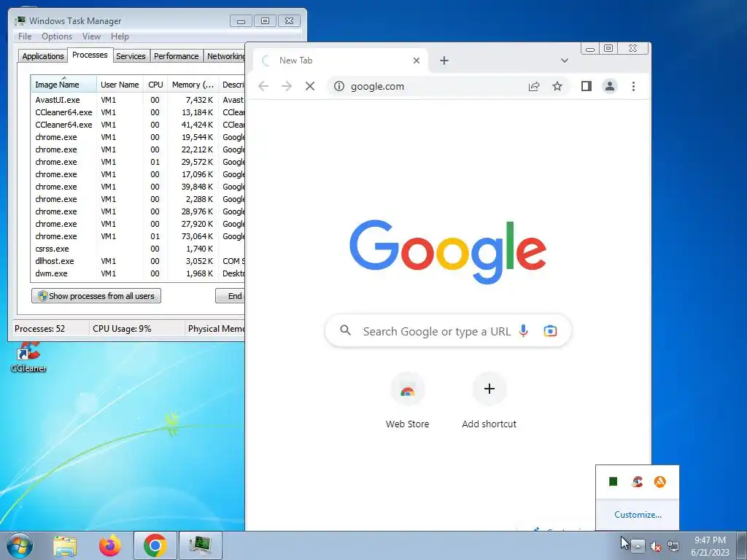Viewport: 747px width, 560px height.
Task: Open the Web Store shortcut
Action: pos(407,402)
